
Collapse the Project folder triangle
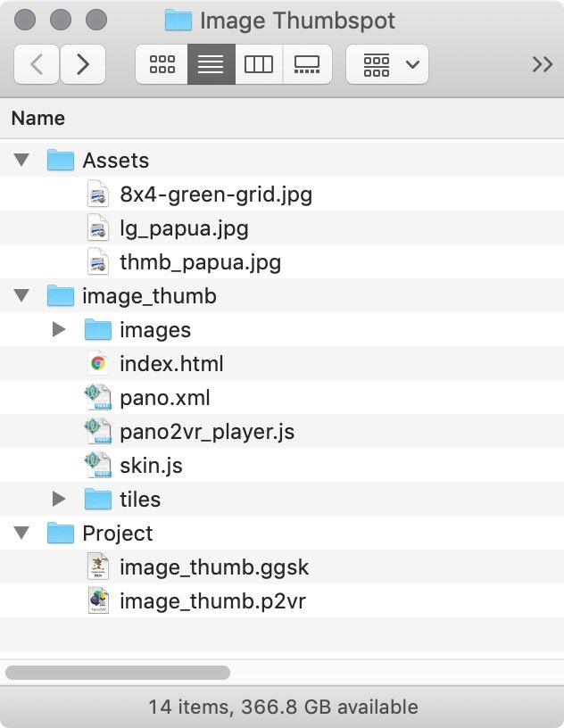click(21, 533)
